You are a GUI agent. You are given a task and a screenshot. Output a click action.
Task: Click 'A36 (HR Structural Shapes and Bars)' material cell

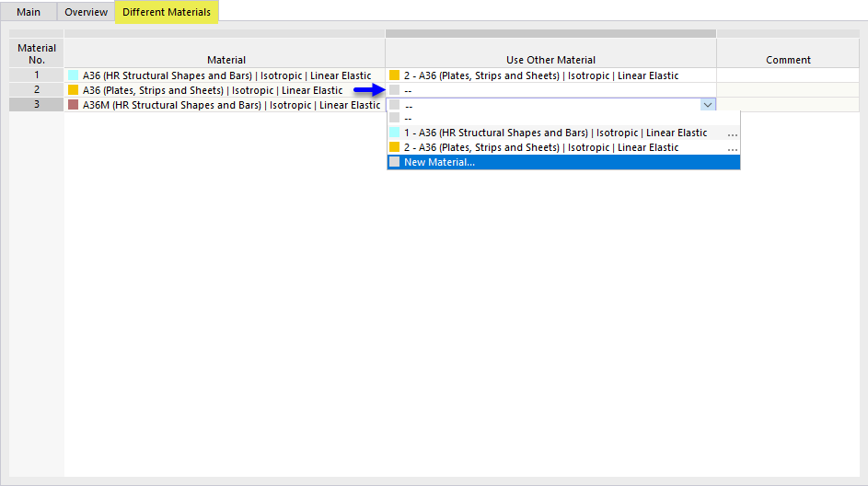[x=225, y=75]
